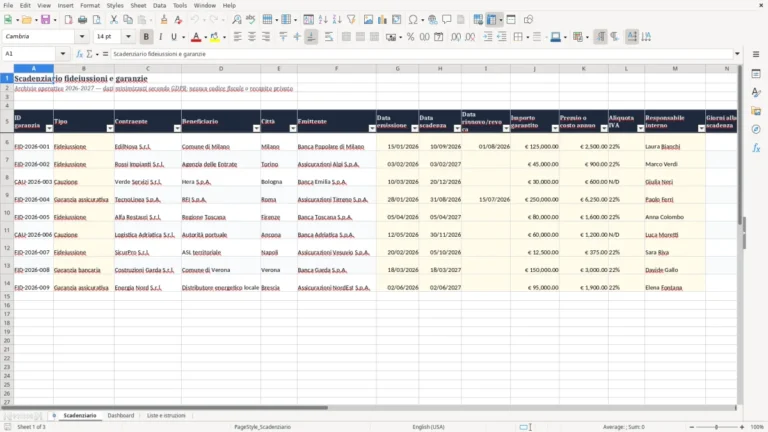Export directly as PDF
Viewport: 768px width, 432px height.
(68, 20)
